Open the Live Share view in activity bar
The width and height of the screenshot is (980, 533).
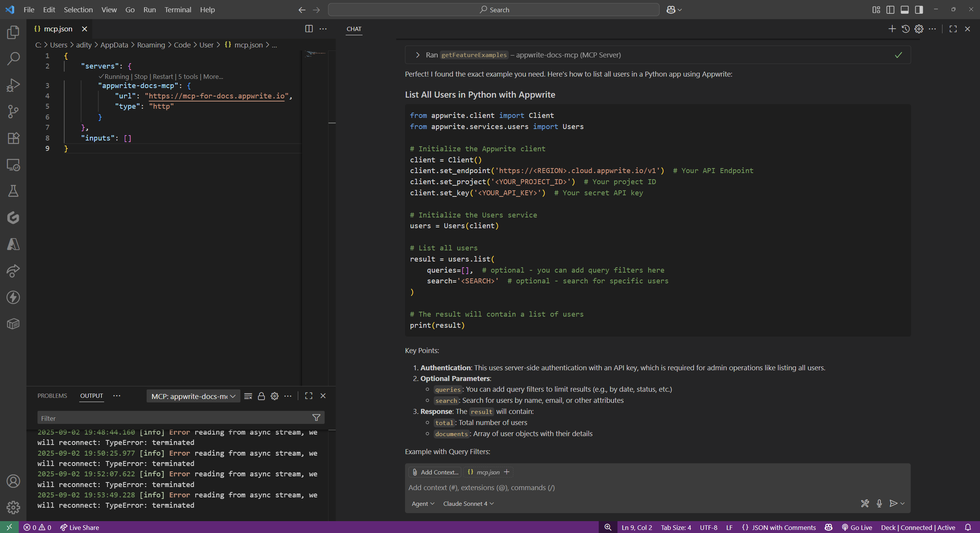coord(13,271)
